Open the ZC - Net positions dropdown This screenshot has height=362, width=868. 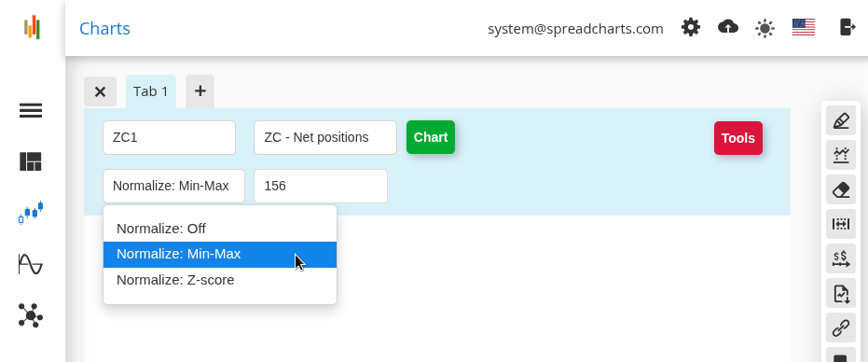(325, 137)
